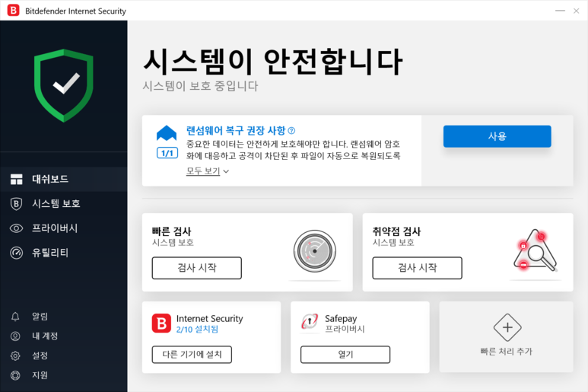Click 열기 button for Safepay

pyautogui.click(x=345, y=355)
